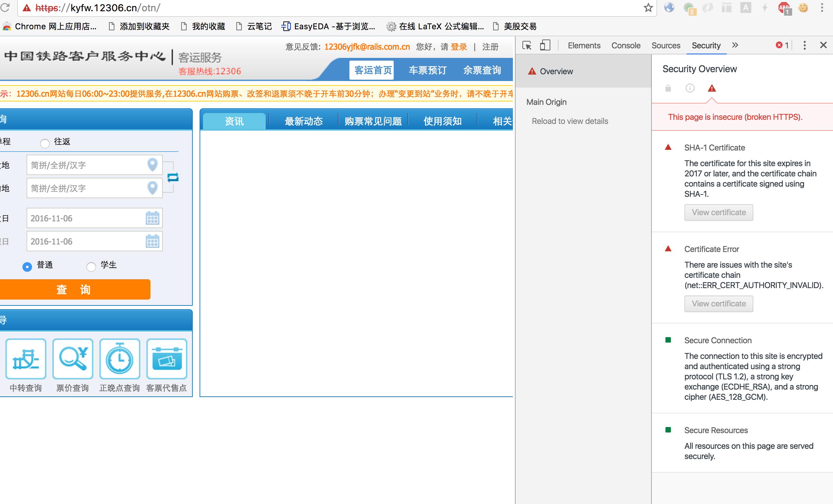Switch to the Console tab in DevTools
Screen dimensions: 833x504
[626, 45]
